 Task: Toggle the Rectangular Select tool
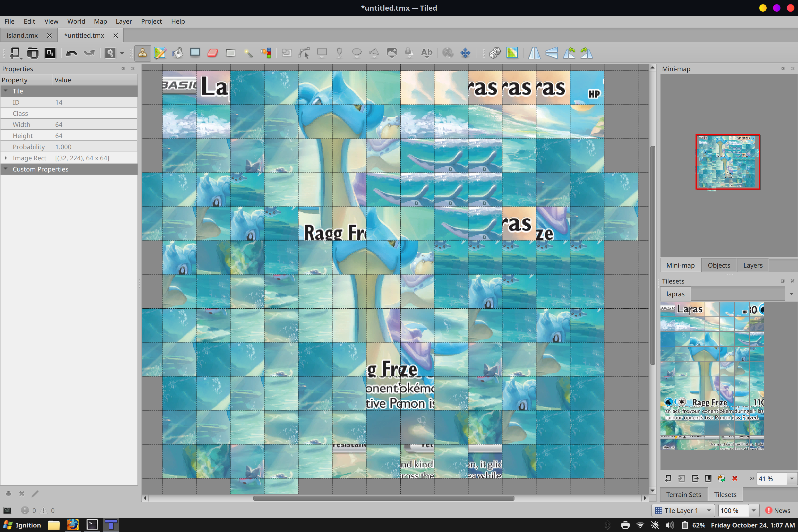pos(231,53)
